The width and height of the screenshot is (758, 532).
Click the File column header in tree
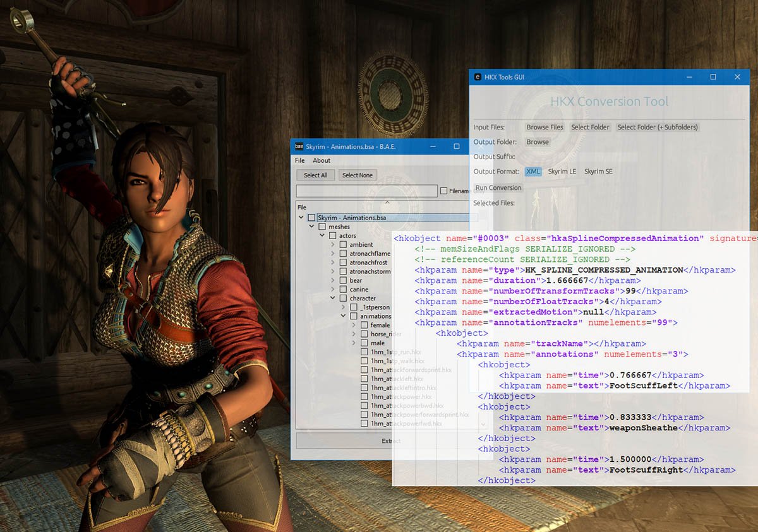click(x=302, y=207)
